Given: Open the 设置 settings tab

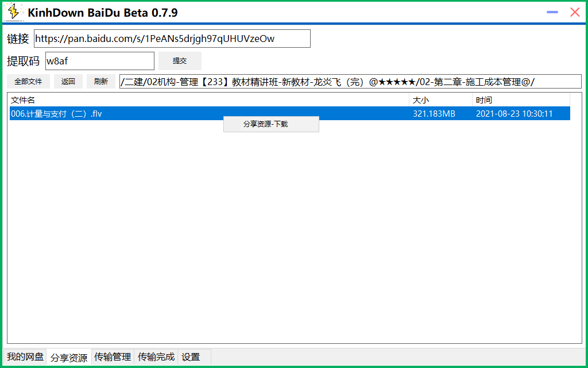Looking at the screenshot, I should pyautogui.click(x=191, y=357).
